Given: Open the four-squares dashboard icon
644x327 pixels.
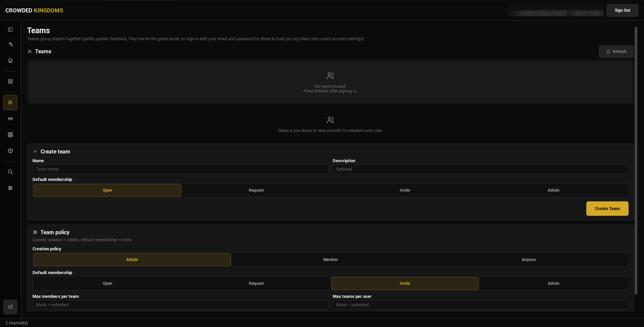Looking at the screenshot, I should (10, 81).
